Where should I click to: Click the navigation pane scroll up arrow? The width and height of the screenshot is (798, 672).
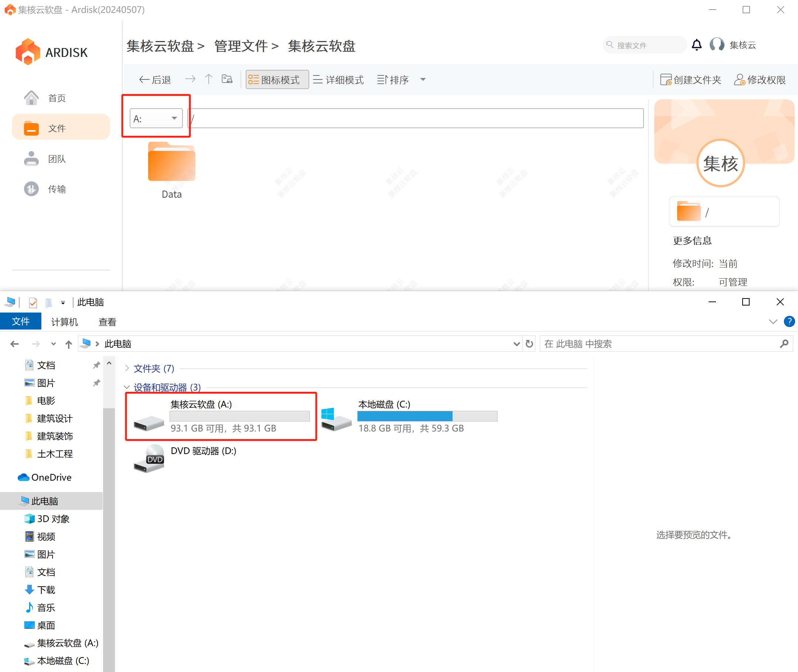[x=109, y=363]
